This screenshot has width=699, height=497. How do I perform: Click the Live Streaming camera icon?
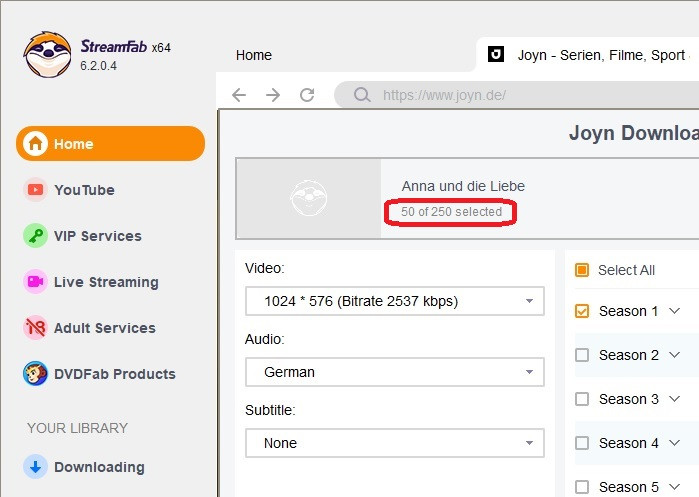coord(36,282)
